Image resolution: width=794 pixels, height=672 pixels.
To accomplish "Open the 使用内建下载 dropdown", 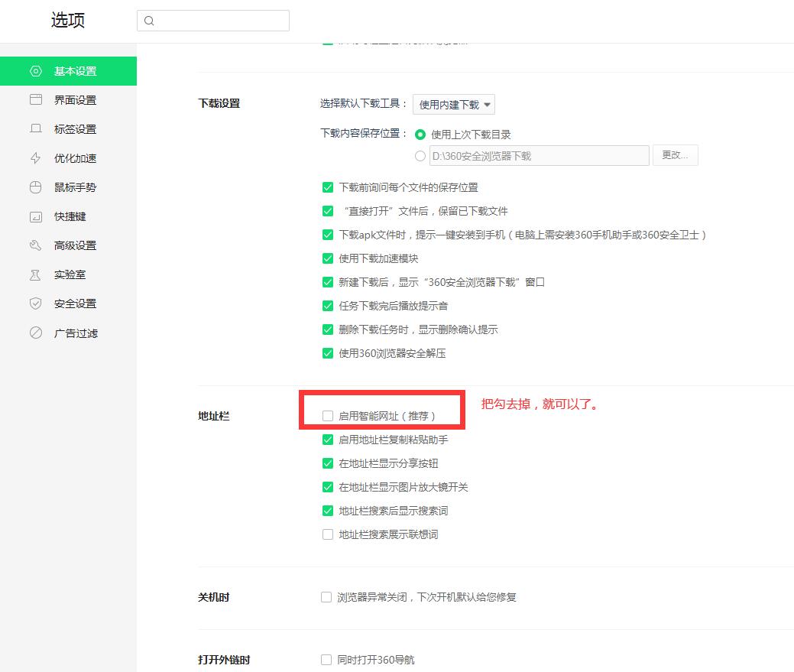I will click(454, 105).
